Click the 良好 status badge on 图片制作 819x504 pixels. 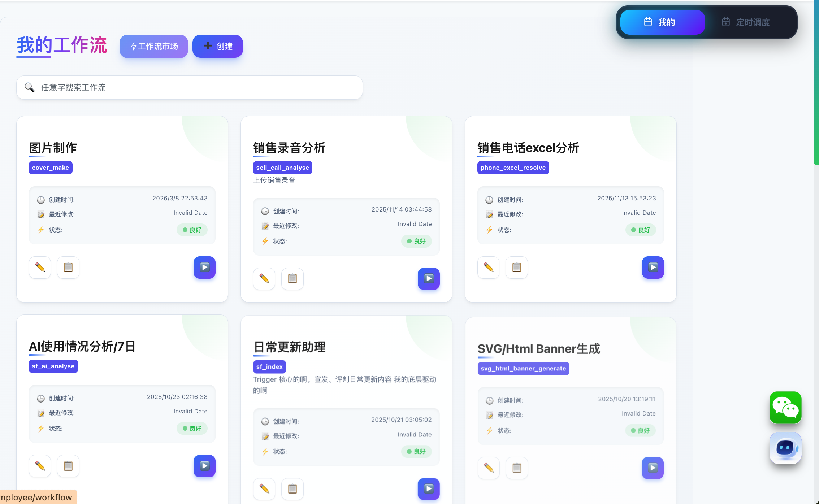click(x=192, y=230)
